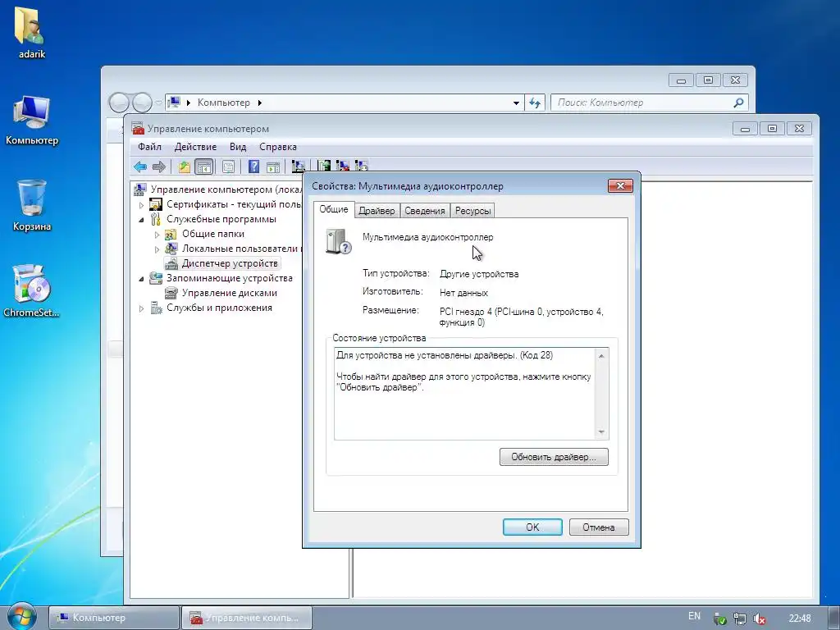
Task: Select Службы и приложения tree item
Action: 219,308
